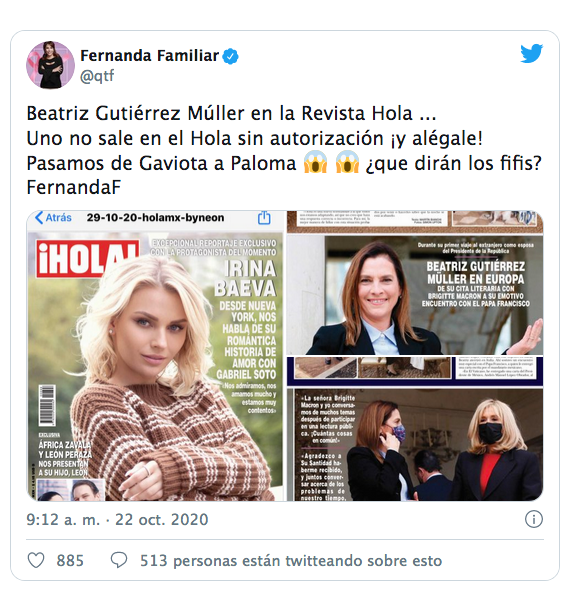
Task: Click the Fernanda Familiar display name
Action: (149, 56)
